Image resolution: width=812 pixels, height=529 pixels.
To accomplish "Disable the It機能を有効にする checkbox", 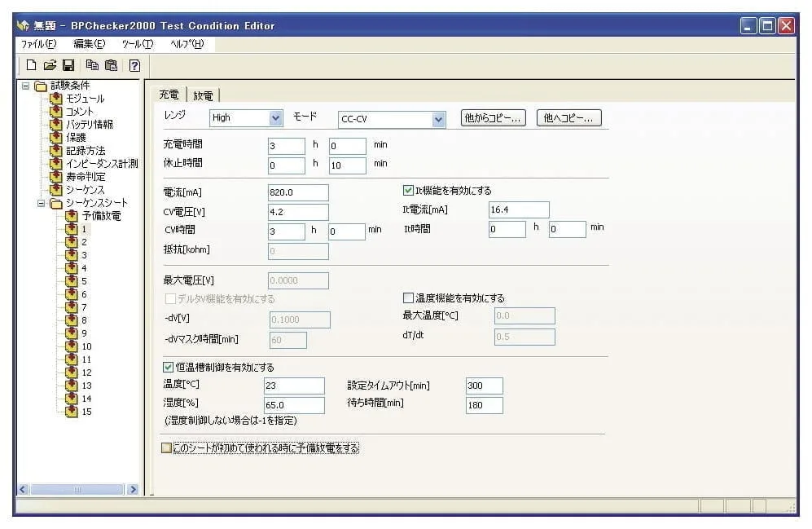I will [x=409, y=191].
